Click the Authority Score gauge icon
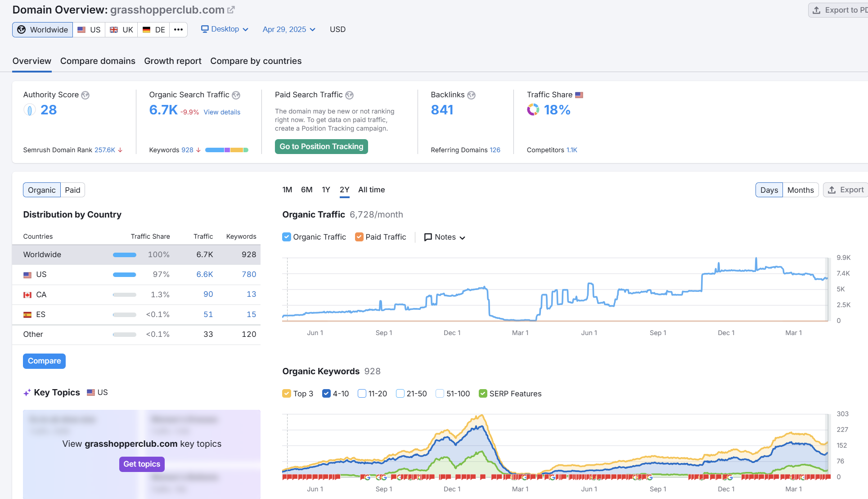 pos(29,109)
